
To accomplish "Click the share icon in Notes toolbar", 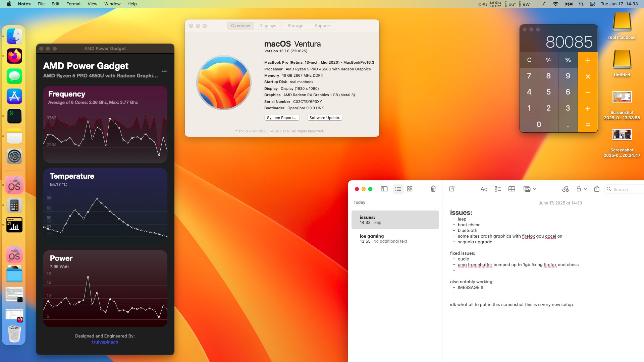I will tap(597, 189).
